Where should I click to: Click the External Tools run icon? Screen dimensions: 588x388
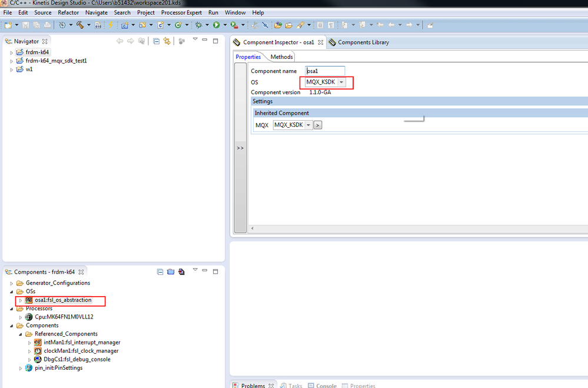pos(234,25)
